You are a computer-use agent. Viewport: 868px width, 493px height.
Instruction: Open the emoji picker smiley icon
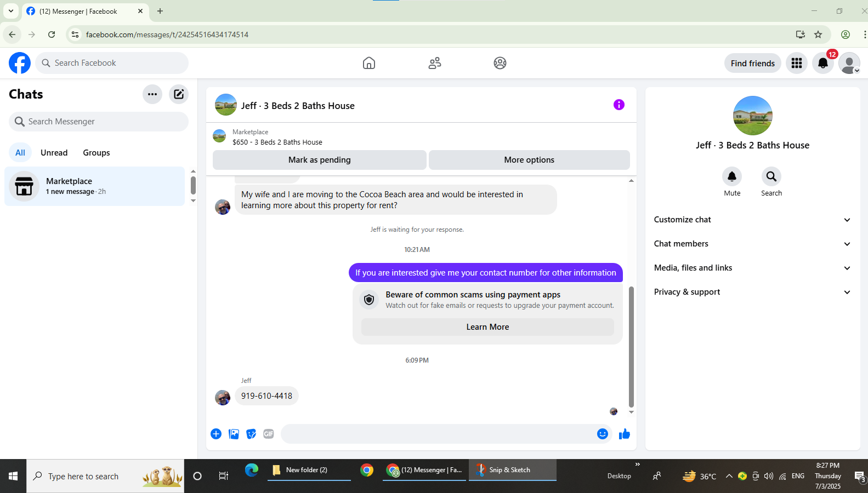coord(603,434)
